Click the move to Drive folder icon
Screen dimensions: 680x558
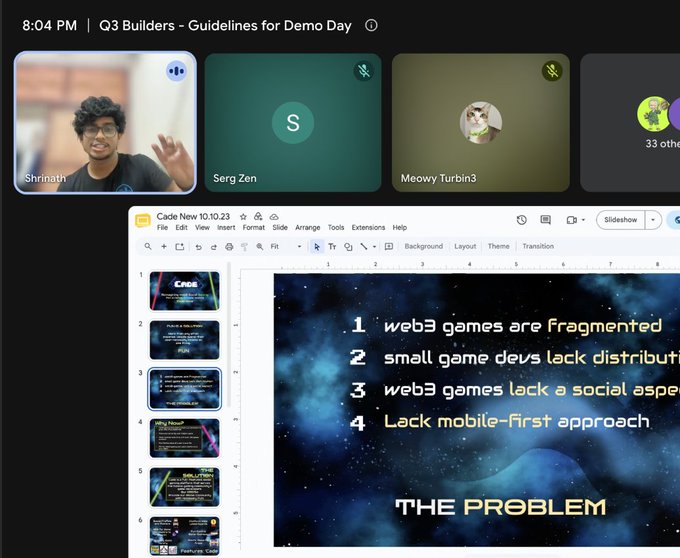[x=258, y=216]
